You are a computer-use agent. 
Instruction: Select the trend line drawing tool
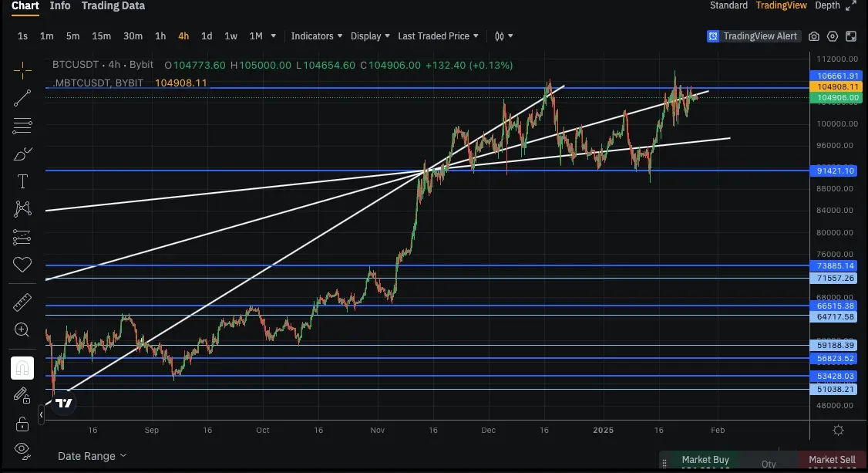click(x=22, y=97)
